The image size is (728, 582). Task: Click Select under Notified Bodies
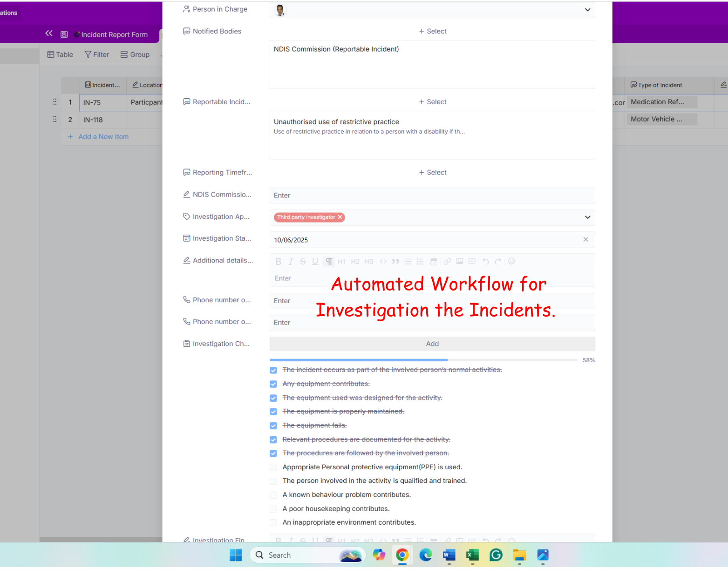click(x=432, y=31)
